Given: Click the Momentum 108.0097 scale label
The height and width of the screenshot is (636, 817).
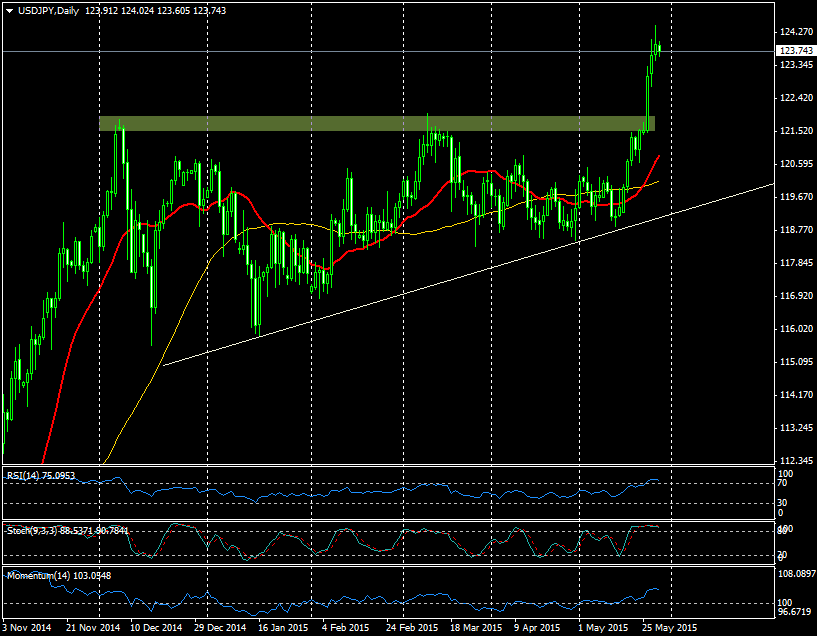Looking at the screenshot, I should [797, 575].
